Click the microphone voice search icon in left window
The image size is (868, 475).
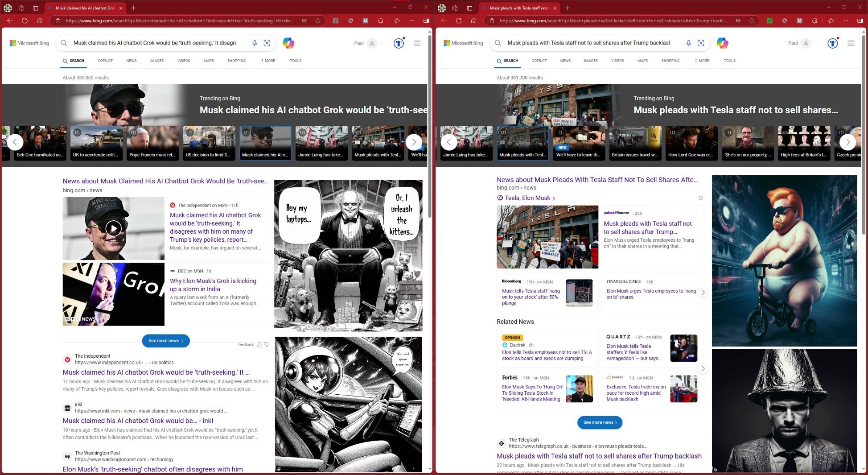(255, 43)
